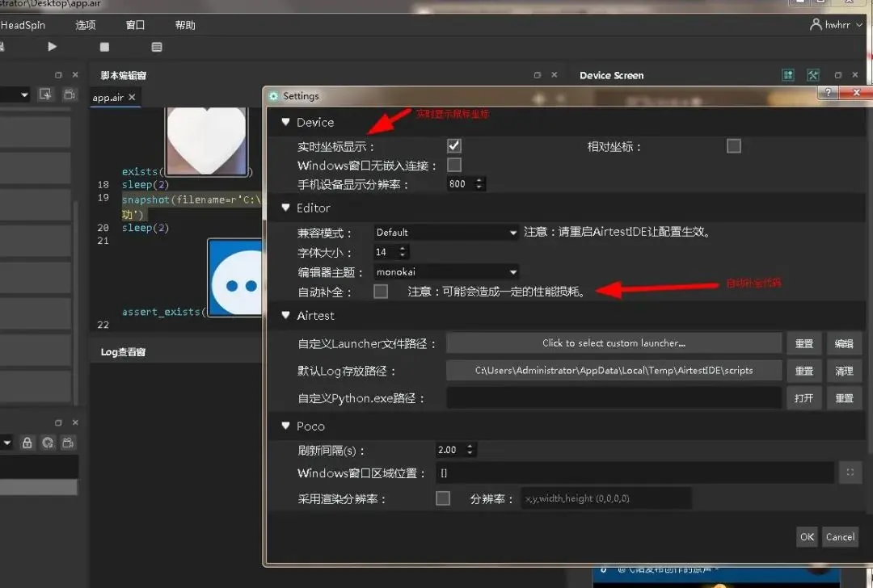
Task: Click the camera icon in upper left panel
Action: pos(69,94)
